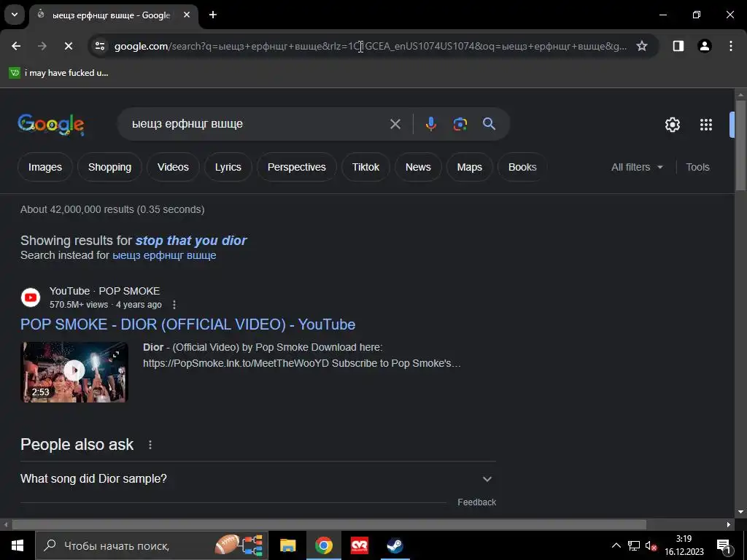
Task: Click the browser back arrow
Action: 16,46
